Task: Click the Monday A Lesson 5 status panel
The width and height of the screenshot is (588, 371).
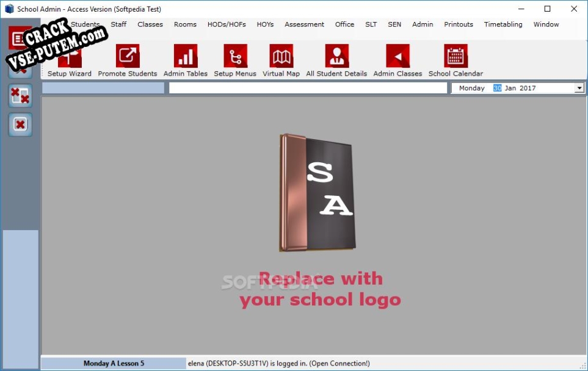Action: (114, 363)
